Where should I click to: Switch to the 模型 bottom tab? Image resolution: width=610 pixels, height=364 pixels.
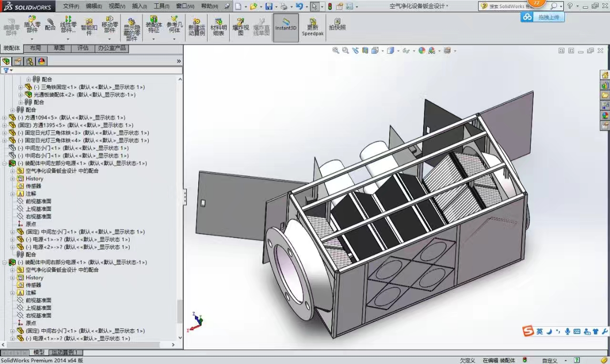click(39, 353)
